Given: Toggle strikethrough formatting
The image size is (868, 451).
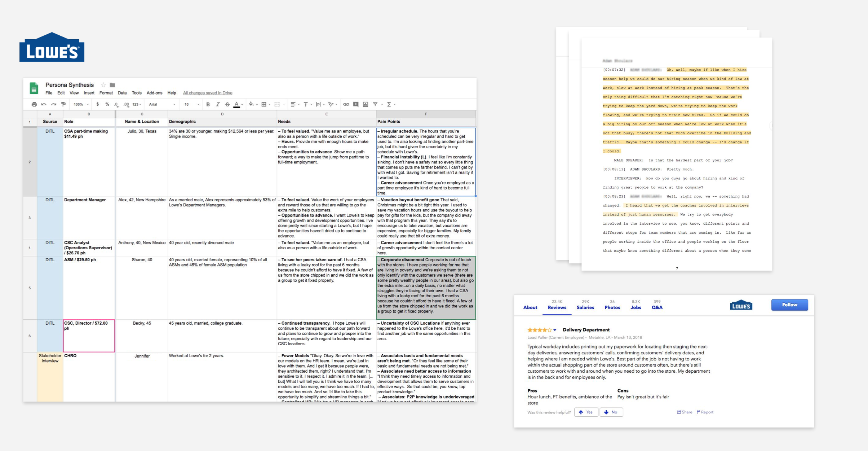Looking at the screenshot, I should [227, 104].
